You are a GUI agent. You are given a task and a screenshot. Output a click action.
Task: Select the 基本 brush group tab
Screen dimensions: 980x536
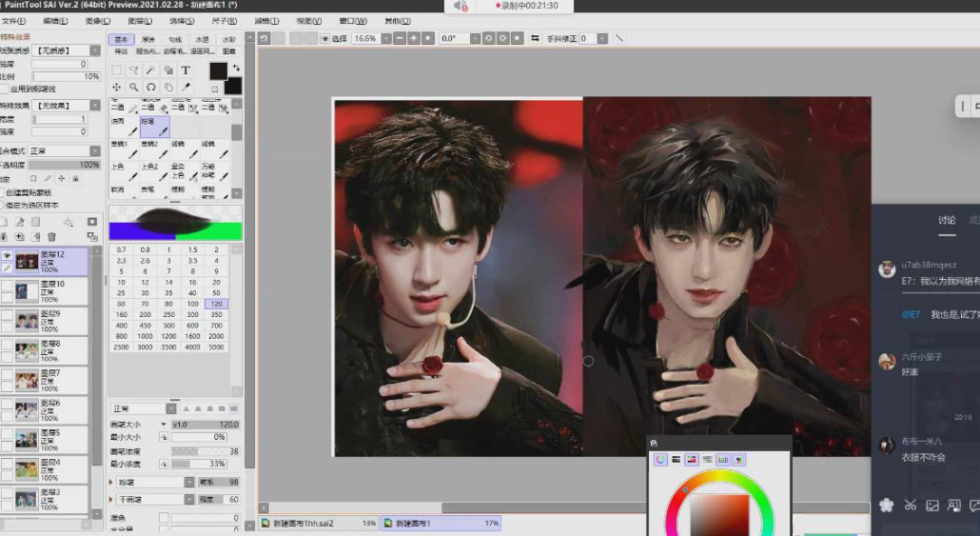coord(121,39)
